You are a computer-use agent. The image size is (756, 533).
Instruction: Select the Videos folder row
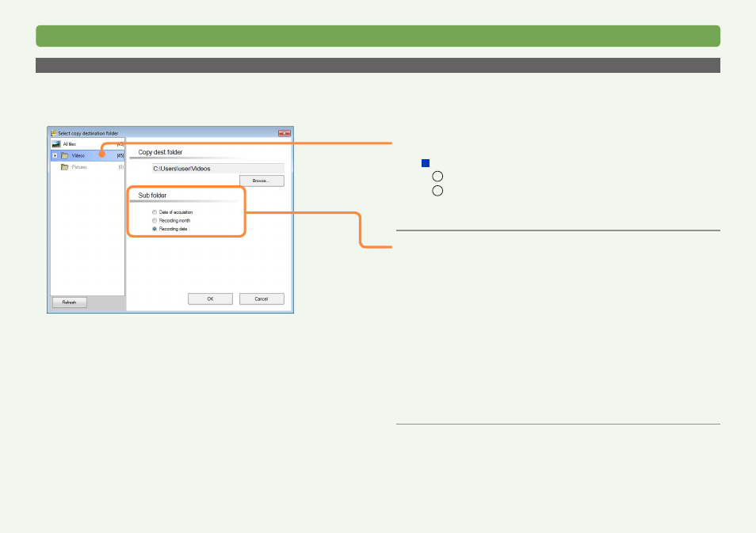87,156
